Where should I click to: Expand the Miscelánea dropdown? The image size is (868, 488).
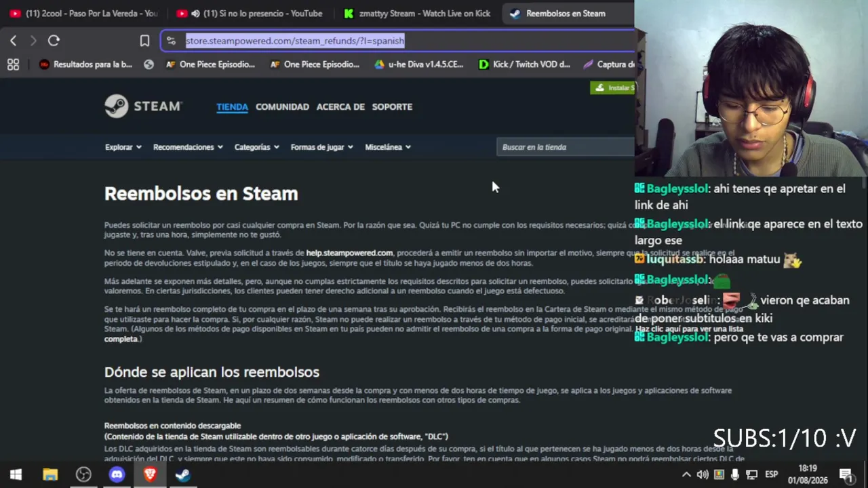pyautogui.click(x=388, y=147)
